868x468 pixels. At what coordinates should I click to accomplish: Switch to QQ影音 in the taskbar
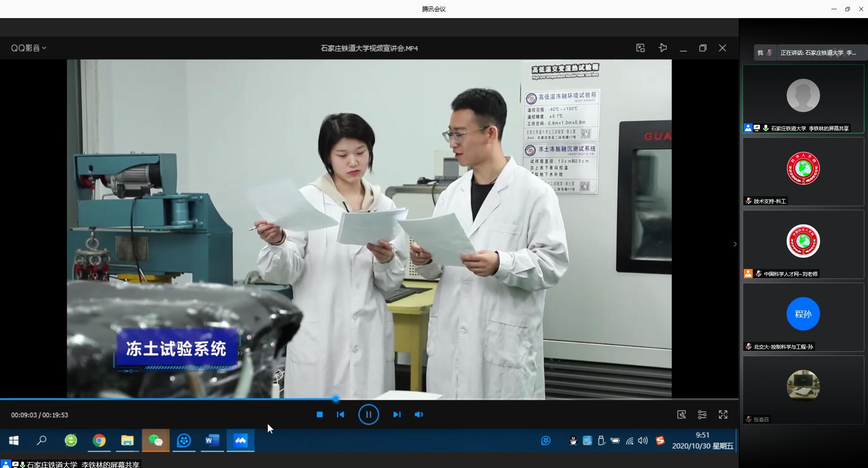(184, 440)
